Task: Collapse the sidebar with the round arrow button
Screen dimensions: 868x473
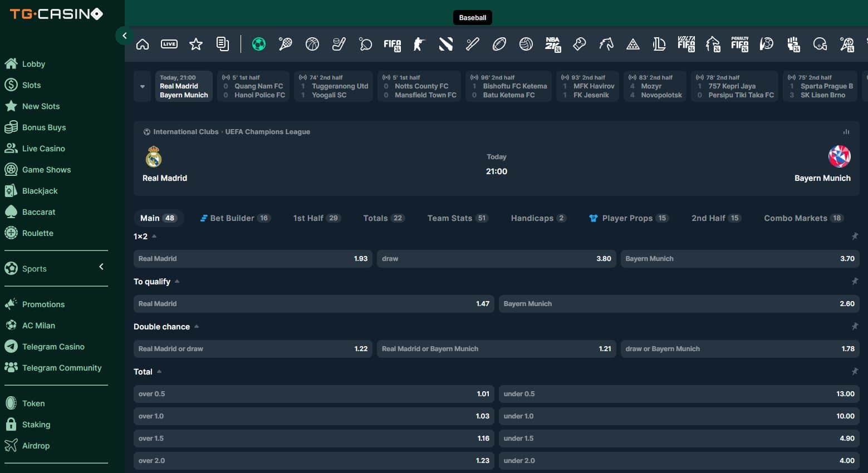Action: point(124,36)
